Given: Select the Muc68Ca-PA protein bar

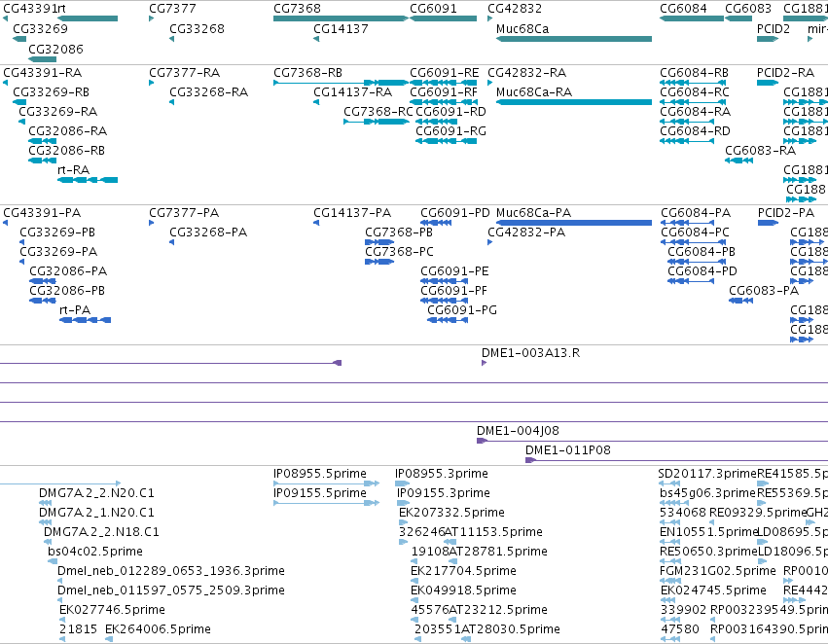Looking at the screenshot, I should coord(574,223).
